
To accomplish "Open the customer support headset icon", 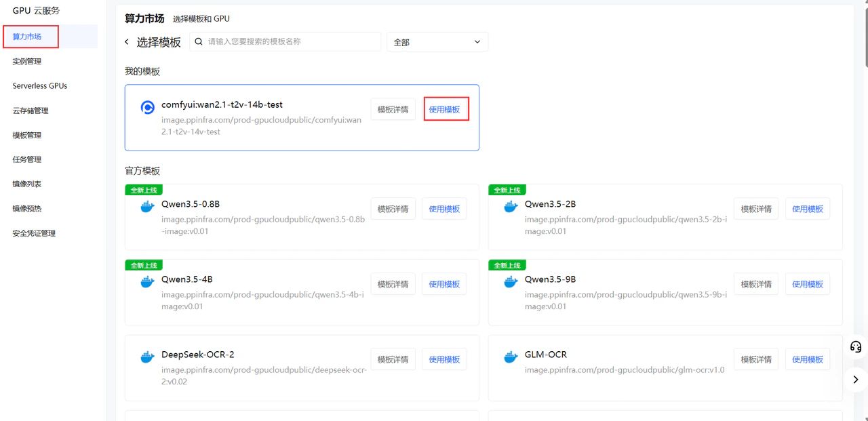I will click(856, 346).
